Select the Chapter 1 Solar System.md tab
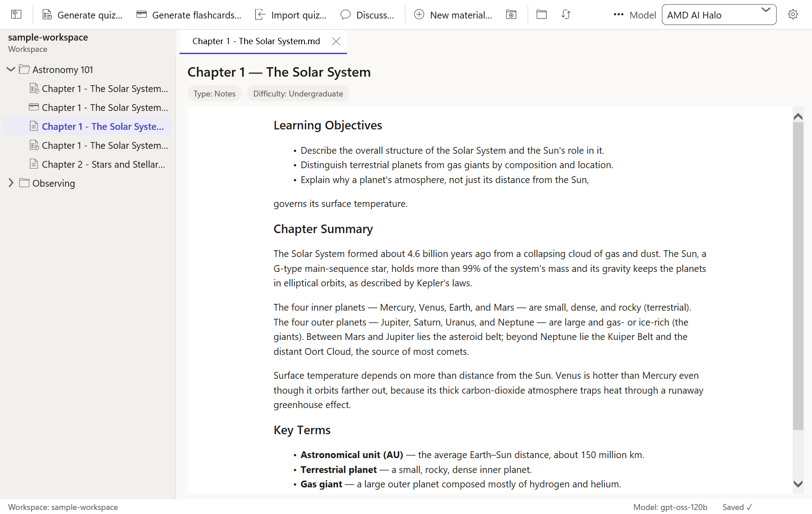812x514 pixels. click(x=256, y=41)
